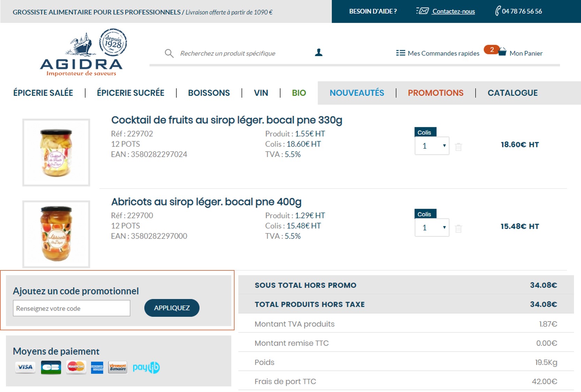Open the Abricots jar product thumbnail
Screen dimensions: 581x392
[x=56, y=234]
